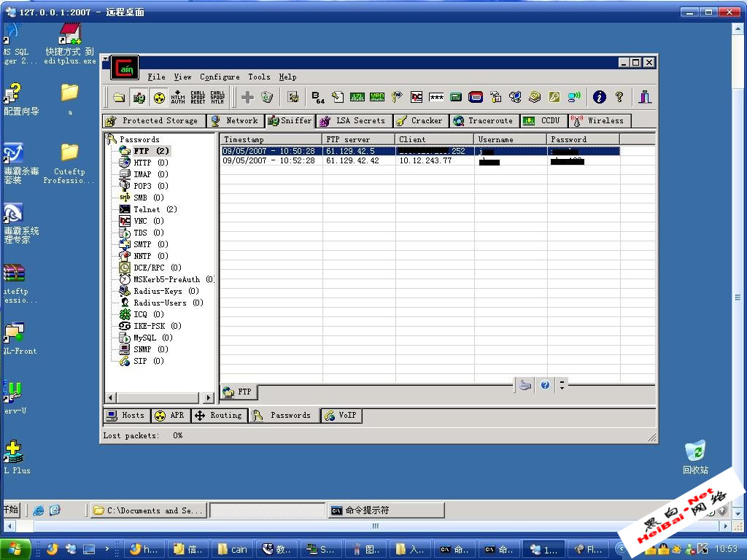Screen dimensions: 747x560
Task: Select SMTP (0) in the Passwords tree
Action: (x=150, y=244)
